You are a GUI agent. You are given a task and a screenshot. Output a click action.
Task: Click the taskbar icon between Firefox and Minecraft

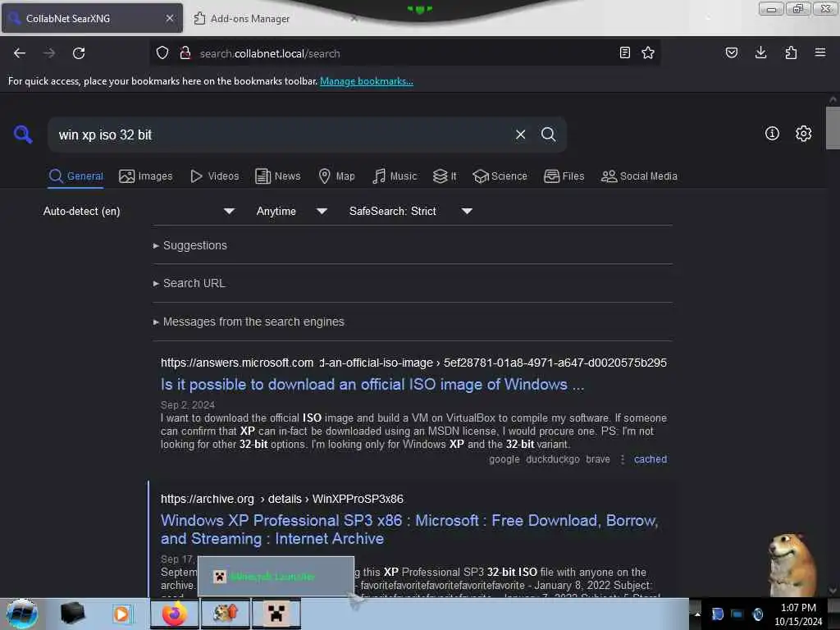tap(225, 614)
